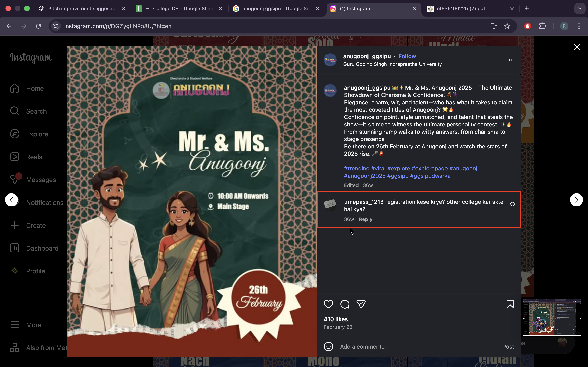Switch to FC College DB Google Sheets tab
Image resolution: width=588 pixels, height=367 pixels.
tap(179, 9)
